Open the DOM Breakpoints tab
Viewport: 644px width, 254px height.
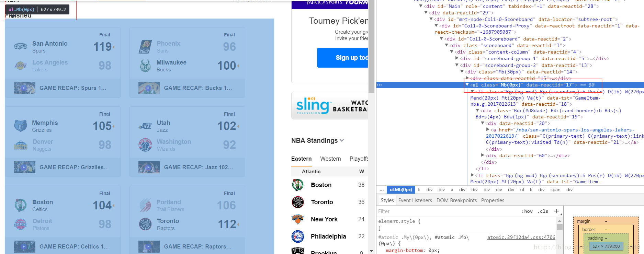pos(456,200)
